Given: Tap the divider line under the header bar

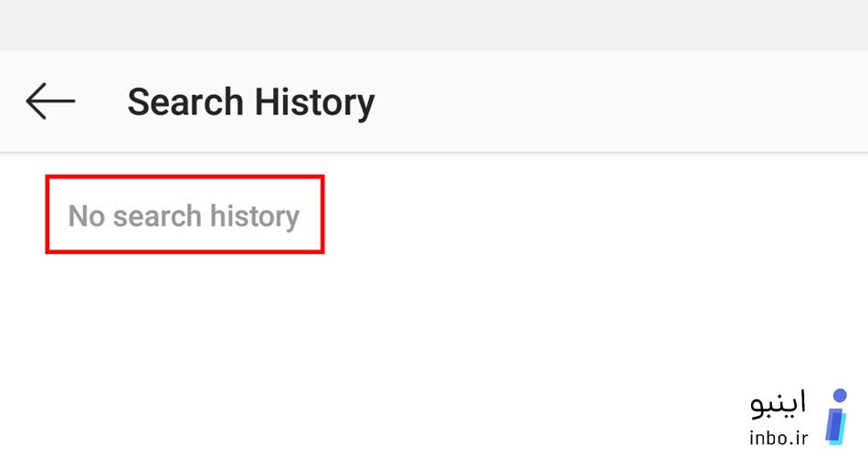Looking at the screenshot, I should point(434,152).
